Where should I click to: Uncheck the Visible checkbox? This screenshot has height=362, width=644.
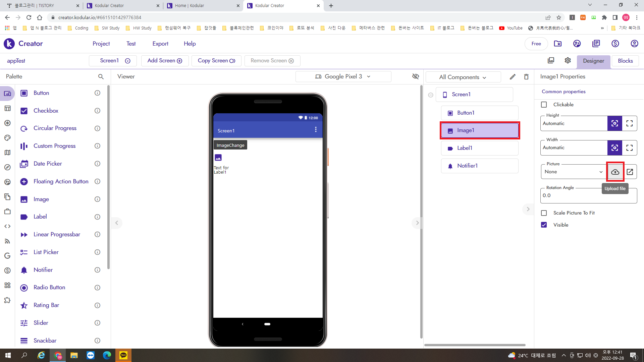pyautogui.click(x=544, y=225)
